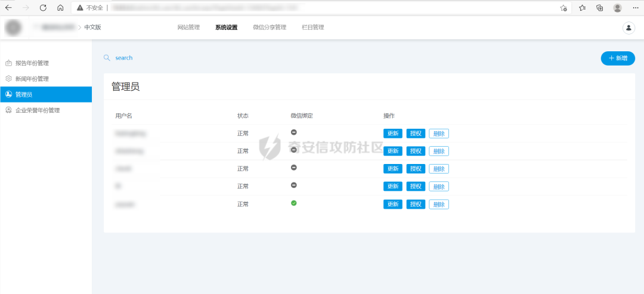Click 授权 in the row with green check
The width and height of the screenshot is (644, 294).
(416, 204)
